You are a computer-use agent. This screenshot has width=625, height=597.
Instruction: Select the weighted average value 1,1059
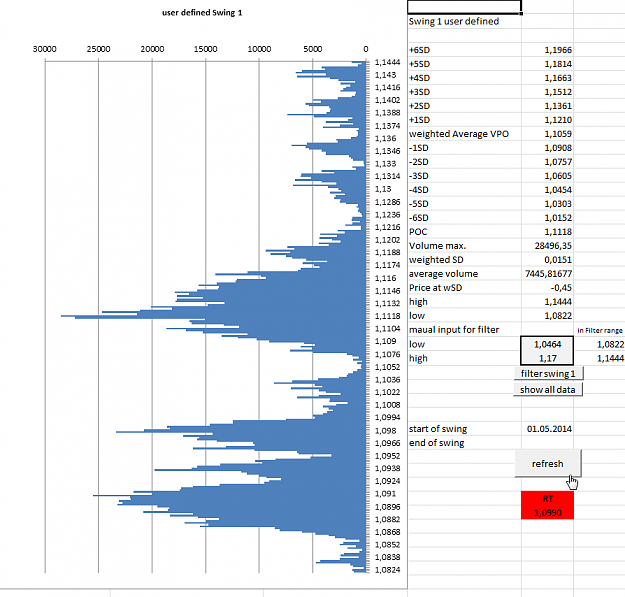pos(558,134)
